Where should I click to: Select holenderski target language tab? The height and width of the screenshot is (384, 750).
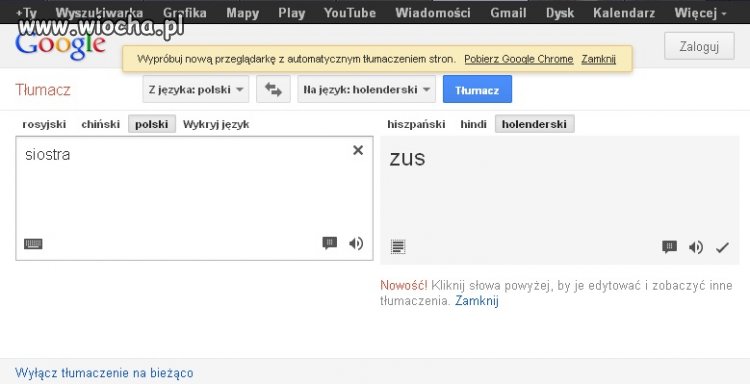[534, 124]
